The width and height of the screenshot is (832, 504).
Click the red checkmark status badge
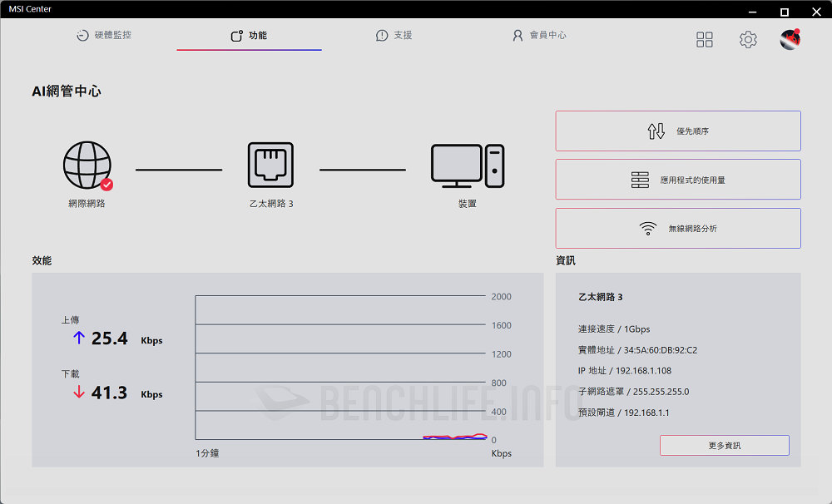[x=106, y=185]
